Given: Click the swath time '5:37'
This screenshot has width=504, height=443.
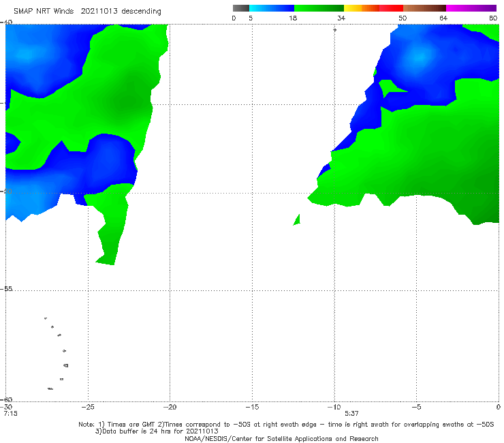Looking at the screenshot, I should [x=351, y=414].
